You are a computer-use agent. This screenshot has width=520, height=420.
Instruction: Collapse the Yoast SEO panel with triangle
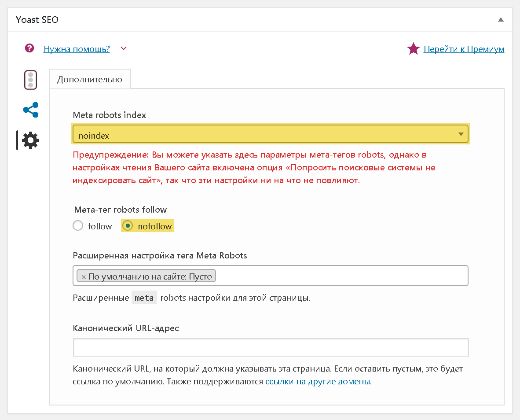pyautogui.click(x=501, y=19)
